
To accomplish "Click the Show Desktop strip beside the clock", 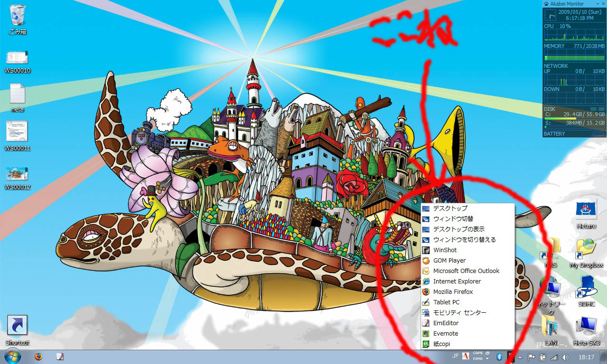I will [x=604, y=357].
